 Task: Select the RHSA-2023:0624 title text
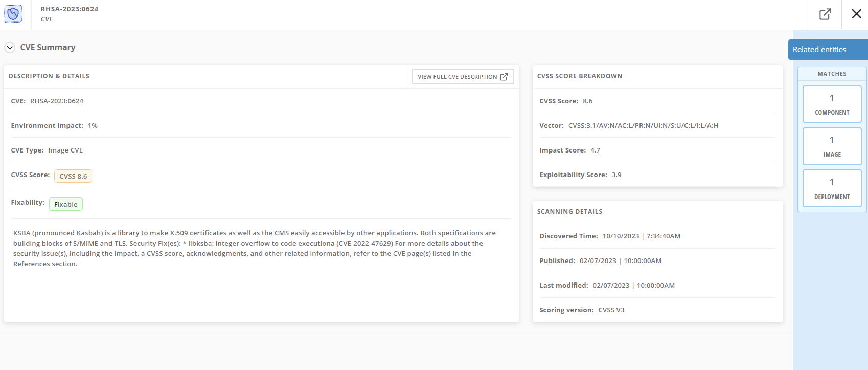tap(70, 9)
